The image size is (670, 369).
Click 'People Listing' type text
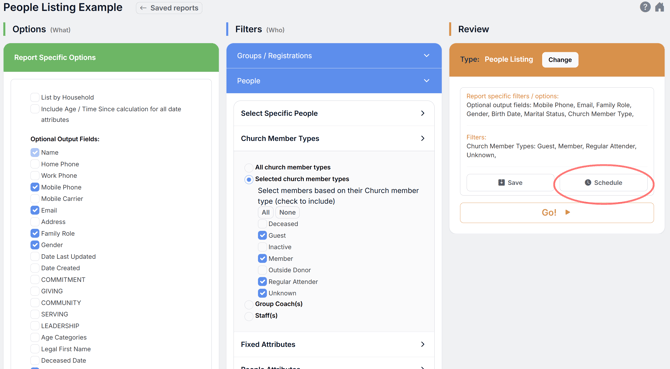pyautogui.click(x=508, y=59)
